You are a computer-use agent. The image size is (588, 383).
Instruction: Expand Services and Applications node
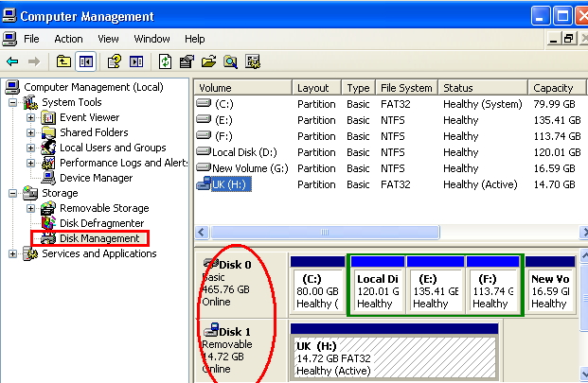pos(12,253)
